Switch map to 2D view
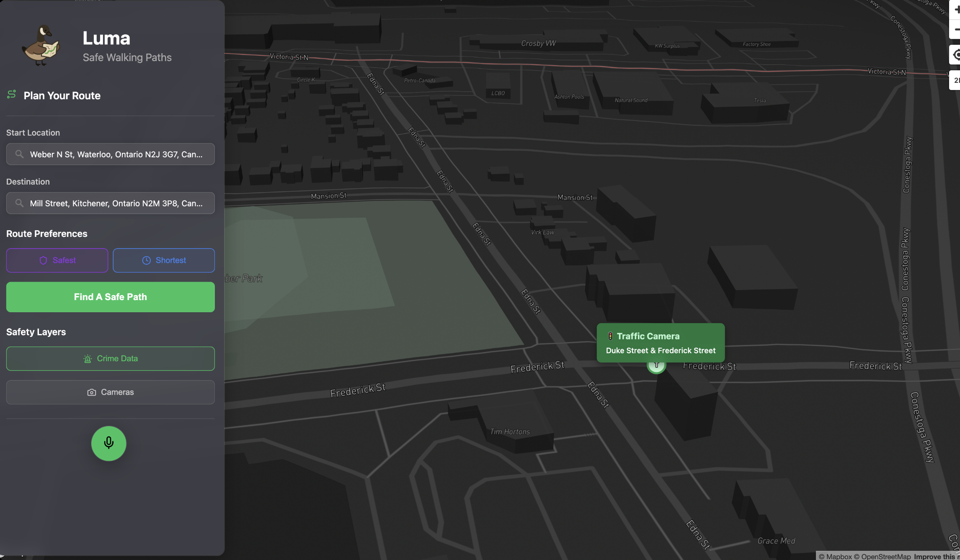The height and width of the screenshot is (560, 960). (x=956, y=80)
